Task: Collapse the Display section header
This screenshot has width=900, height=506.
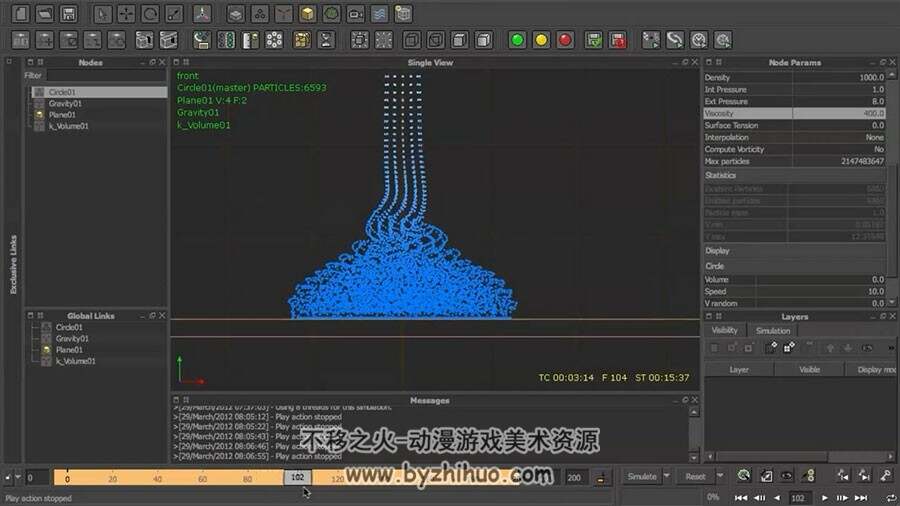Action: (794, 251)
